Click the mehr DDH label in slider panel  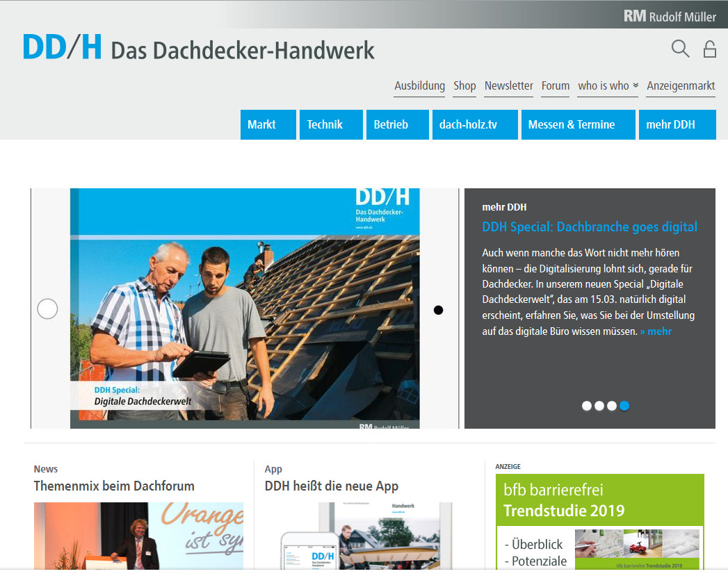point(504,207)
